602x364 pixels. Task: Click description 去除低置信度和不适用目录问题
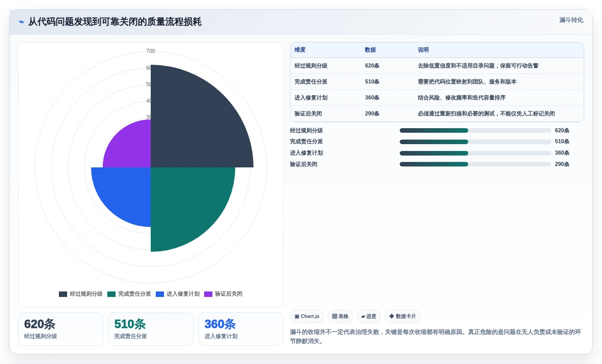478,66
